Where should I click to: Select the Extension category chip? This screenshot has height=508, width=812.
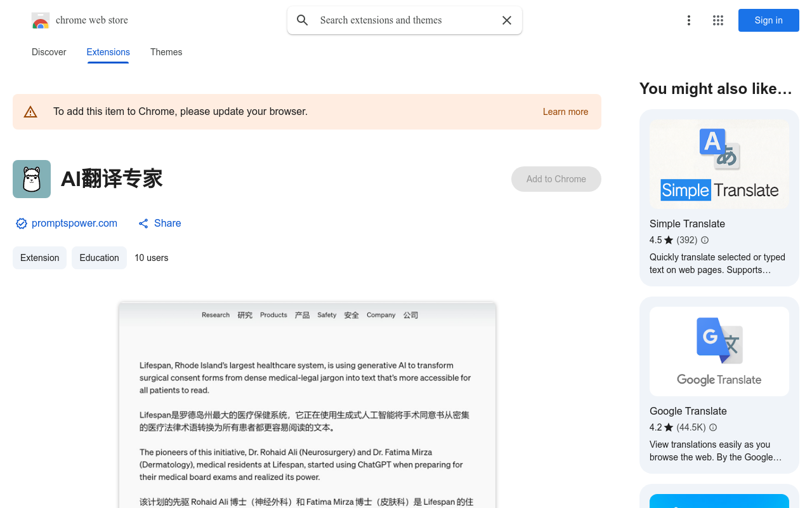tap(40, 258)
